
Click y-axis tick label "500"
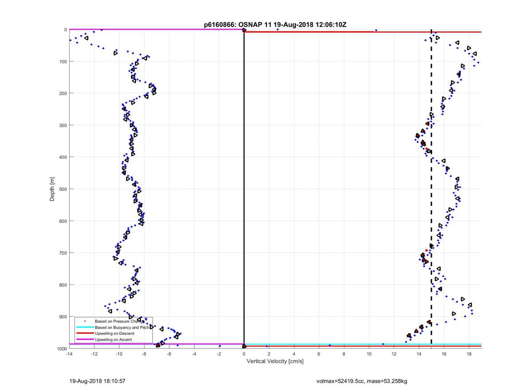(x=62, y=189)
